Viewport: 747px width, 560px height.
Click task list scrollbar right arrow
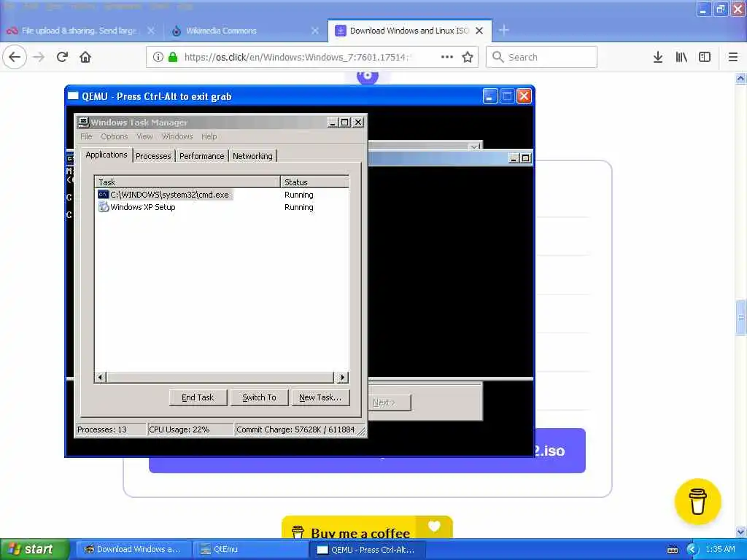[342, 378]
